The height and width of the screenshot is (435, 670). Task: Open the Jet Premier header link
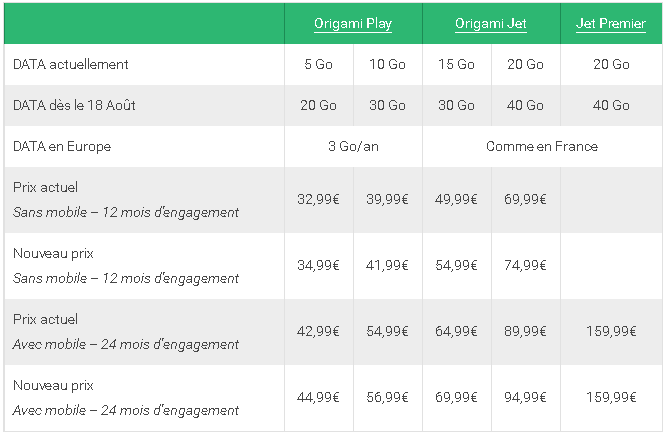point(611,24)
